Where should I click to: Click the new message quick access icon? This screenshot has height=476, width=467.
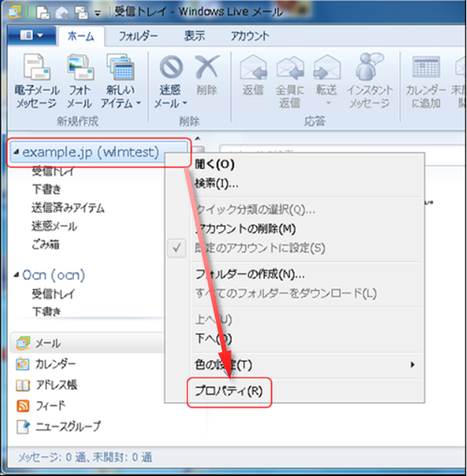(x=43, y=12)
